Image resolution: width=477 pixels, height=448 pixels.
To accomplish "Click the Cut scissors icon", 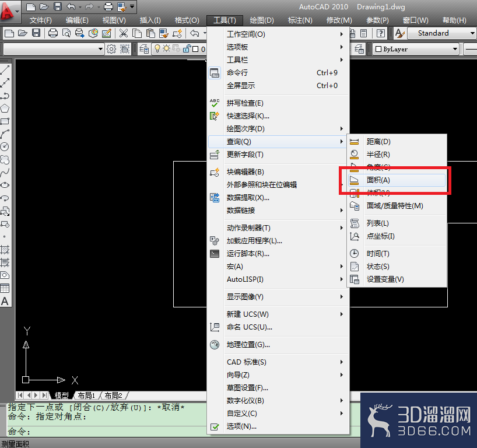I will [124, 33].
